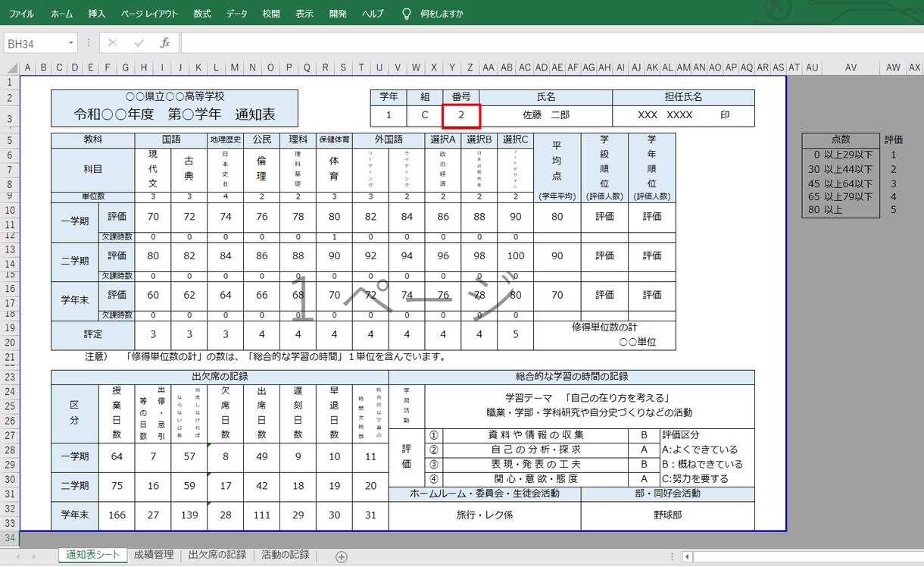Open the 開発 ribbon tab

pos(339,14)
